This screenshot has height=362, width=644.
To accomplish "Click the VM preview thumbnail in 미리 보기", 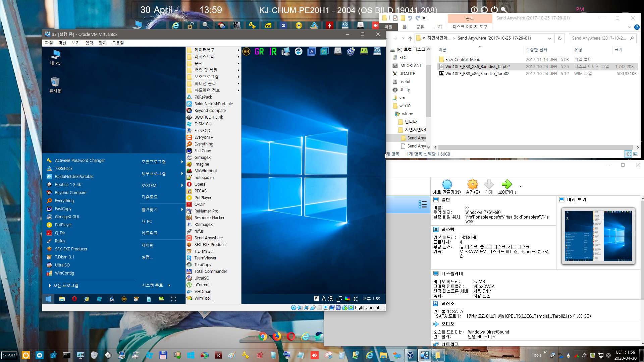I will [x=598, y=236].
